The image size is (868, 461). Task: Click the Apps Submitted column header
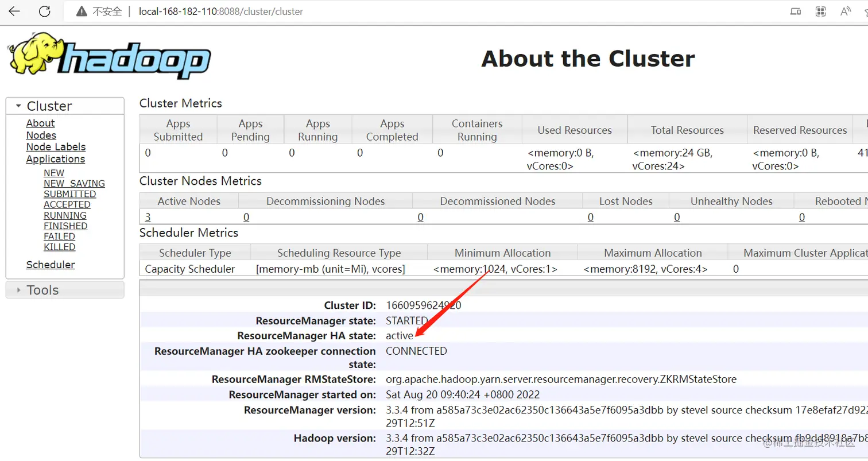coord(179,130)
